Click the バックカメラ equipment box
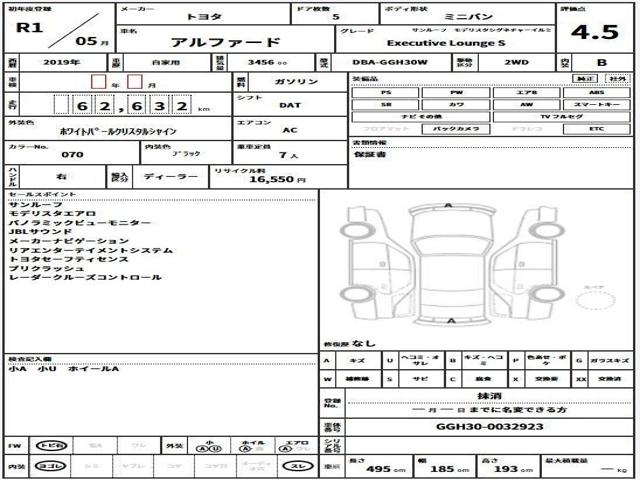640x480 pixels. point(456,129)
